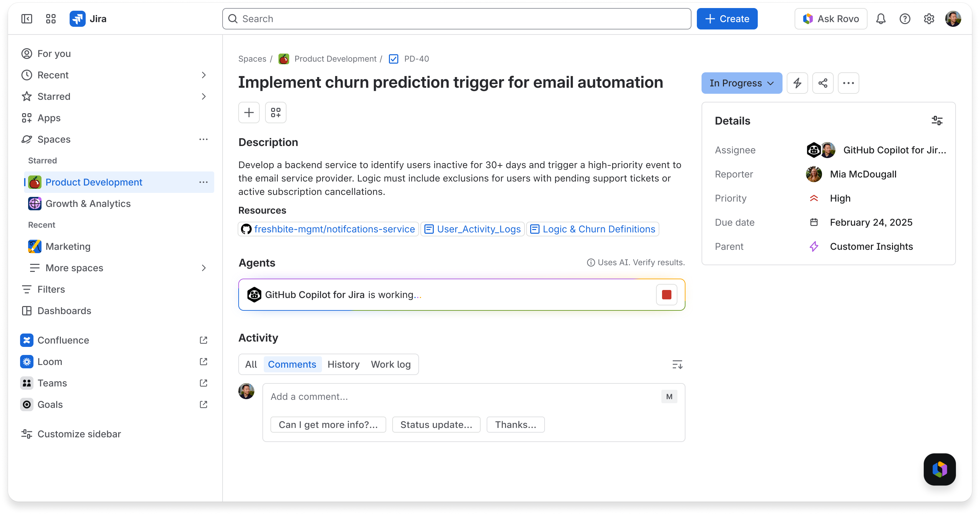
Task: Click the work item title to edit
Action: (451, 83)
